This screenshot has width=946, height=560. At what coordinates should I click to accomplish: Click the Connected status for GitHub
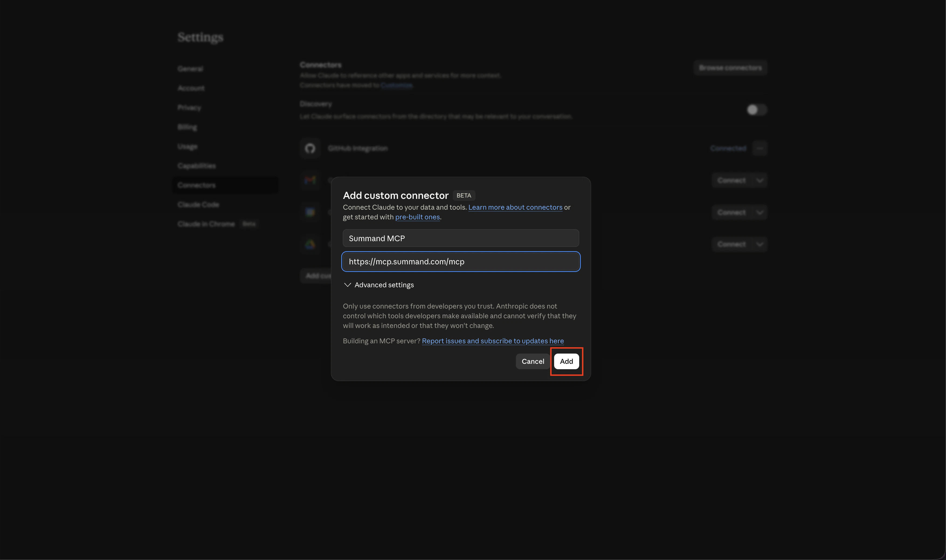tap(728, 148)
